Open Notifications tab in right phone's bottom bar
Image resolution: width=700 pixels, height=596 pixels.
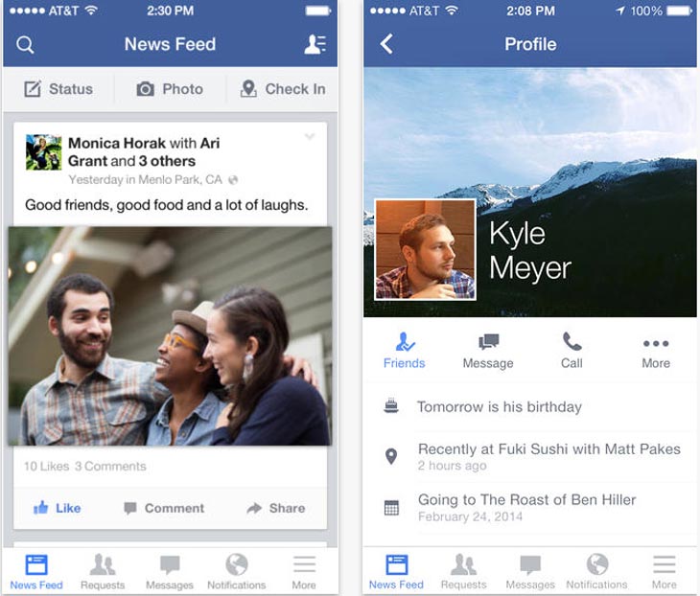tap(596, 571)
